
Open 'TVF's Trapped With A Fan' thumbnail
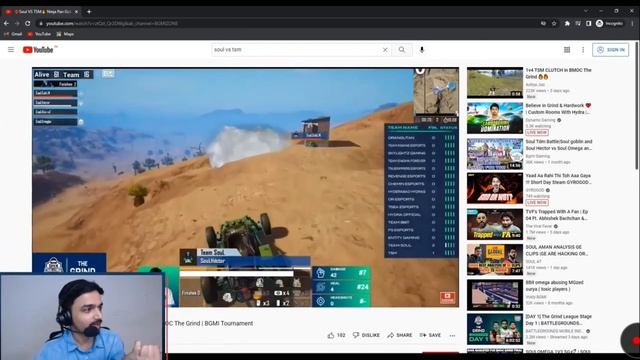click(x=495, y=224)
